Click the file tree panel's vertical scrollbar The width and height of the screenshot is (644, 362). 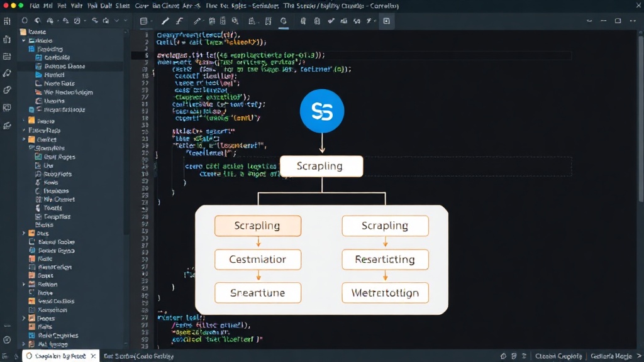coord(126,131)
